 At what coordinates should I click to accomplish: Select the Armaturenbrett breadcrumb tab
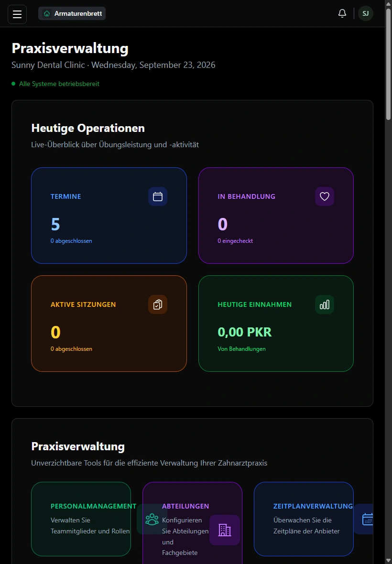[x=72, y=14]
